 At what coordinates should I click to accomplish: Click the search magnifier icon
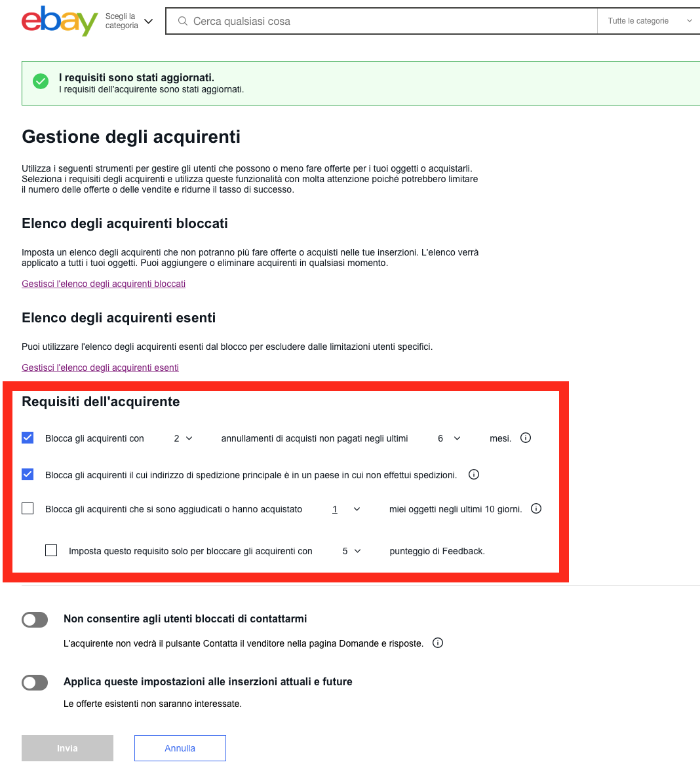coord(182,21)
